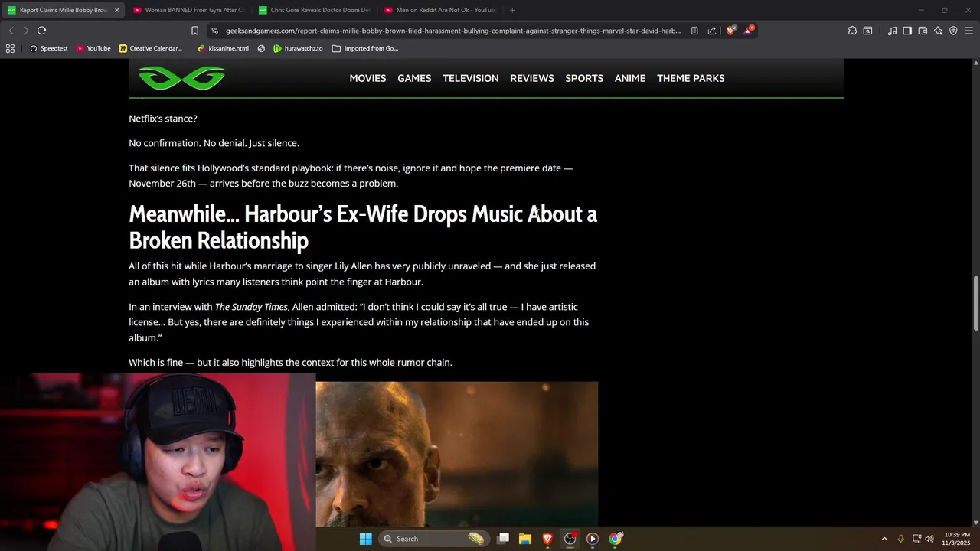The height and width of the screenshot is (551, 980).
Task: Open reader mode icon in address bar
Action: click(694, 31)
